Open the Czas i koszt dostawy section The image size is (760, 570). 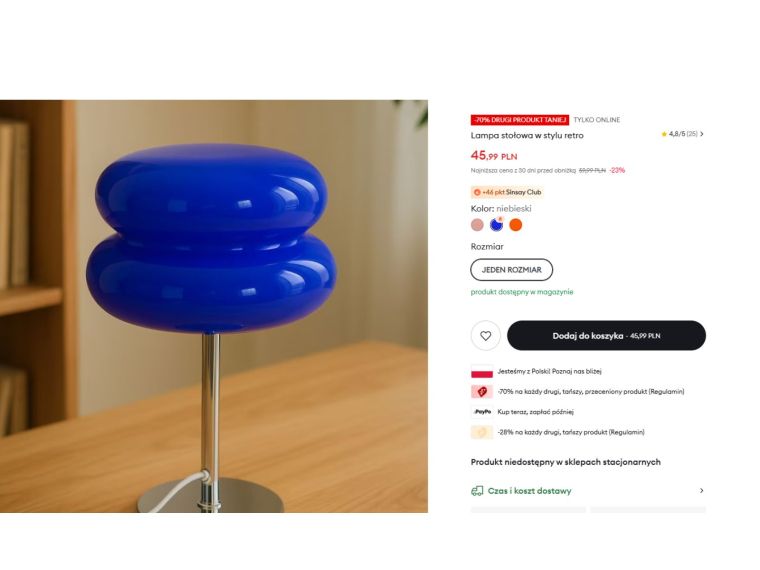pos(588,491)
